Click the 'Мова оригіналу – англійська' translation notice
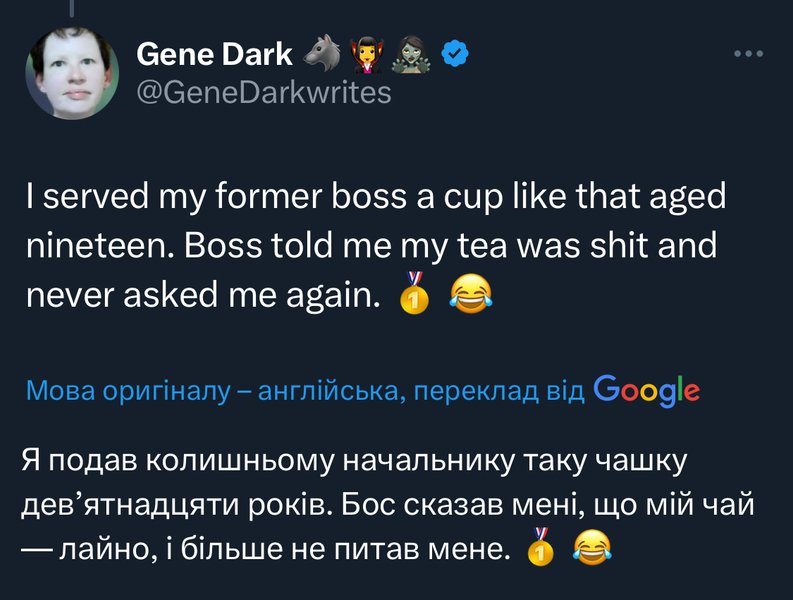The width and height of the screenshot is (793, 600). click(x=305, y=390)
